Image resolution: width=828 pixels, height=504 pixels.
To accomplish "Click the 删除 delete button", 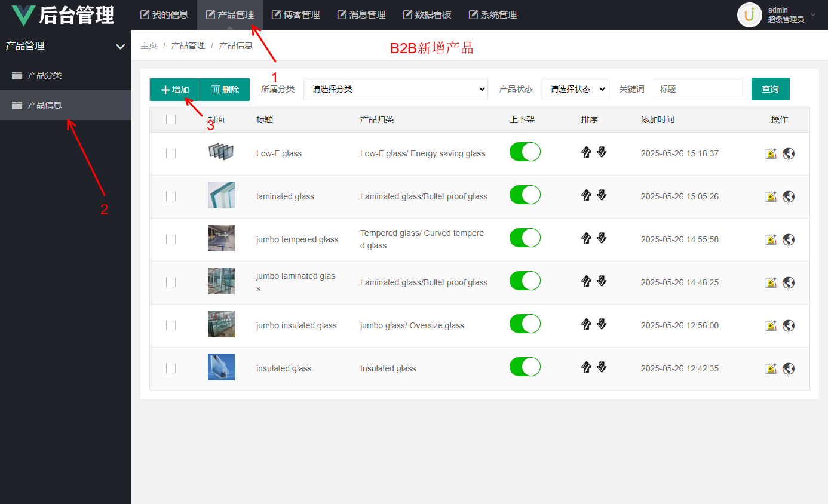I will coord(225,90).
